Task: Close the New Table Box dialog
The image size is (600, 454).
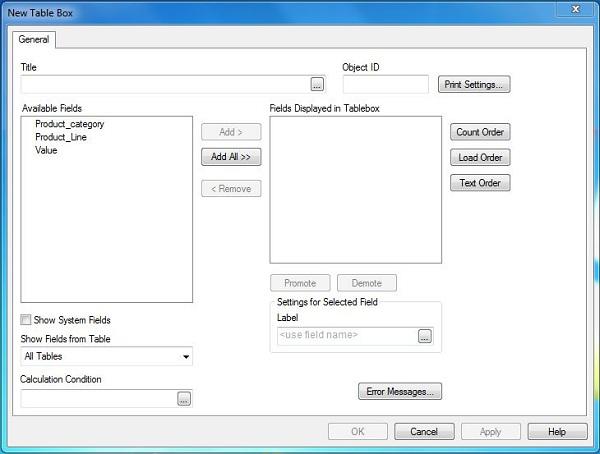Action: tap(575, 9)
